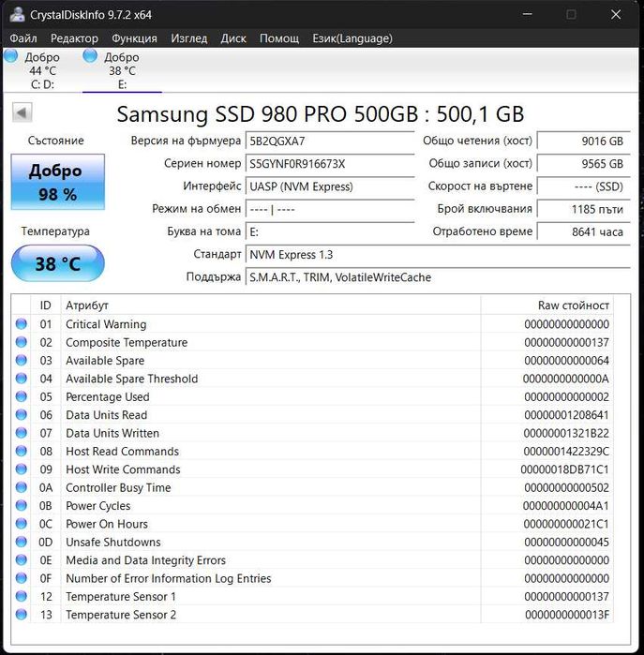Viewport: 644px width, 655px height.
Task: Click status orb of Temperature Sensor 1 row
Action: (22, 597)
